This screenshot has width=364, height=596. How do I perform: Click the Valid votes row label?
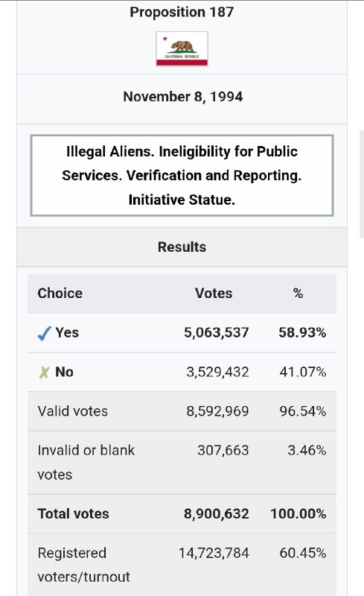[72, 411]
